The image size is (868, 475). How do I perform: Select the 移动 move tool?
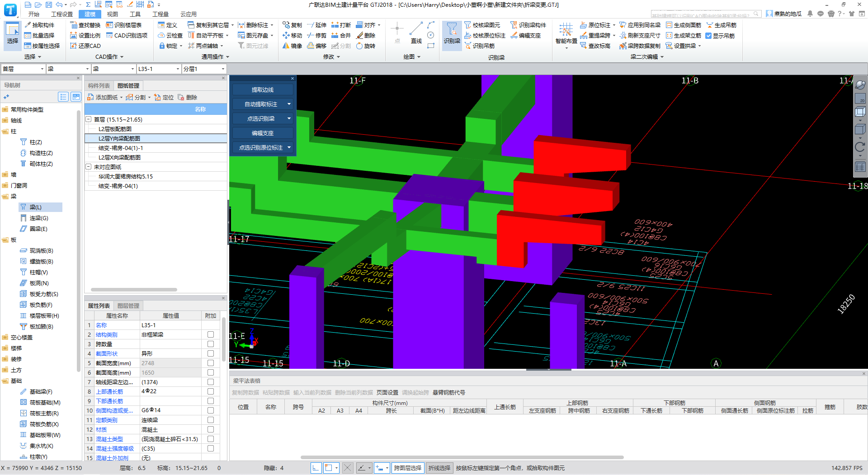coord(292,35)
